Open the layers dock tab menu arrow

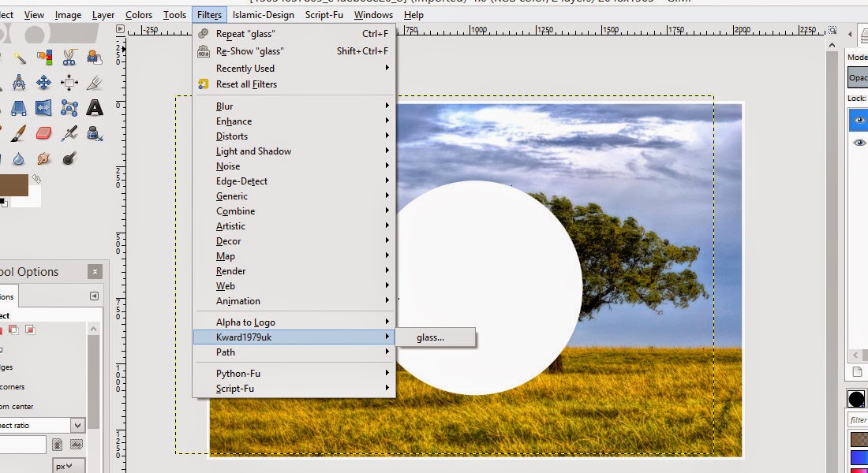850,35
